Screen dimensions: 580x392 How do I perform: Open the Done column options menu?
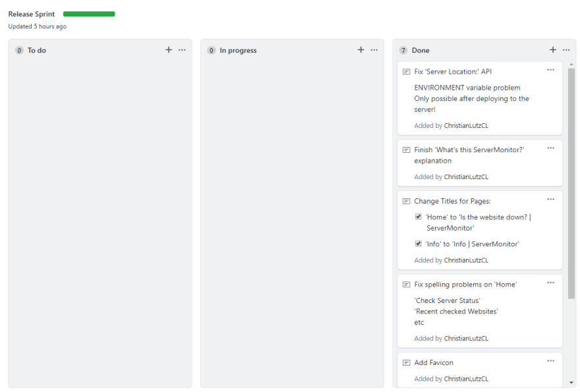[566, 50]
